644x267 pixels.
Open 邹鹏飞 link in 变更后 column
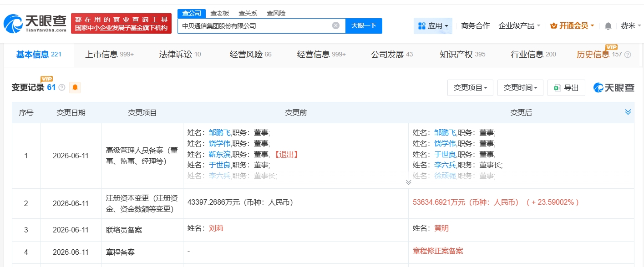pos(445,133)
